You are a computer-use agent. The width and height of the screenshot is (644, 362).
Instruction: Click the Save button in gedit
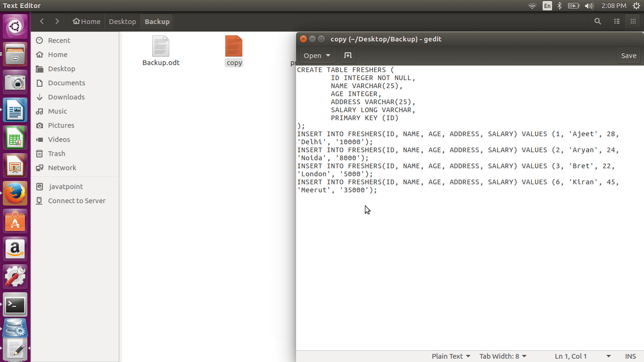(x=628, y=56)
